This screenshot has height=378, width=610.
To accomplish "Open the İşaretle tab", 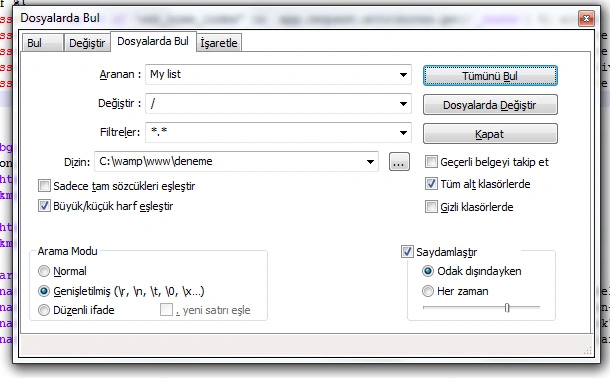I will (219, 43).
